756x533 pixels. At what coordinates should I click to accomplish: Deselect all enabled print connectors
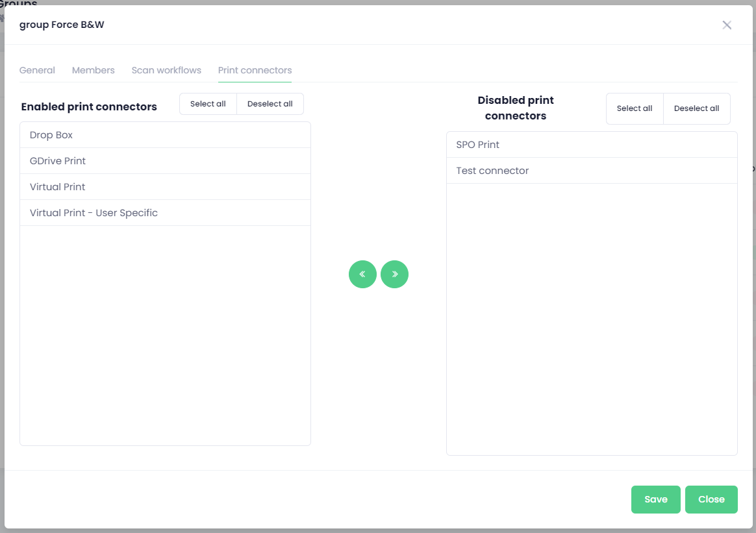pos(270,104)
